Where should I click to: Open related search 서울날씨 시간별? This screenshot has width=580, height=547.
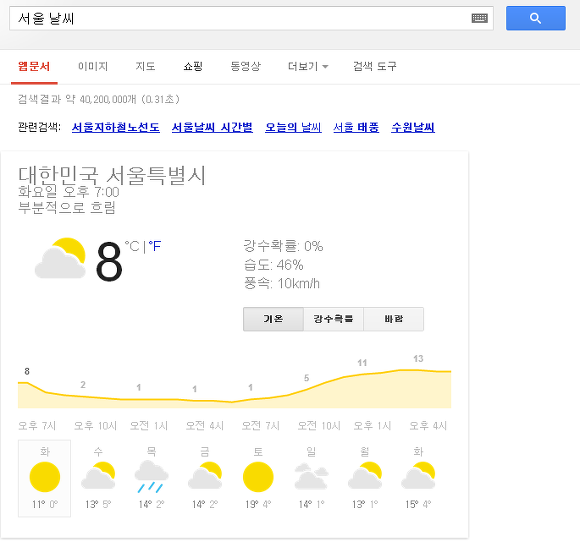click(212, 128)
